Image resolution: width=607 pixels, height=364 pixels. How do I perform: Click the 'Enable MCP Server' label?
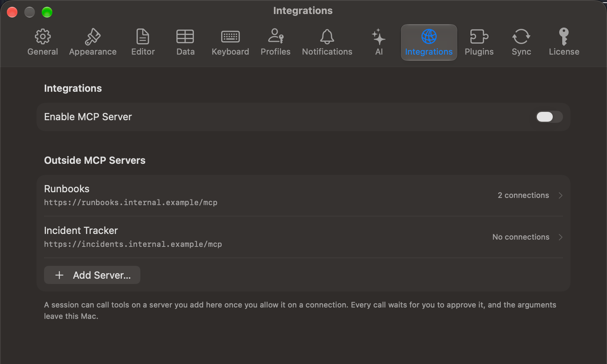pyautogui.click(x=88, y=117)
